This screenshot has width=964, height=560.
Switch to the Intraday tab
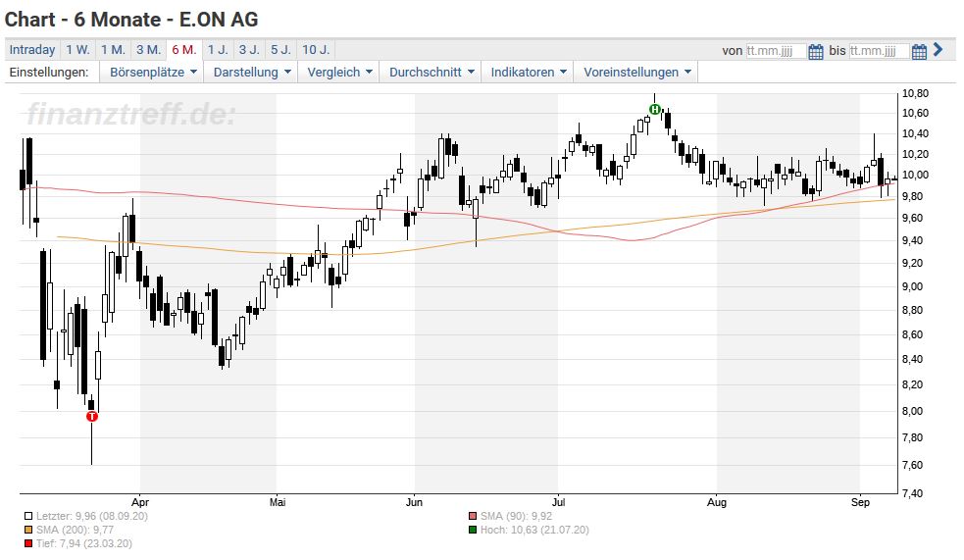(32, 50)
